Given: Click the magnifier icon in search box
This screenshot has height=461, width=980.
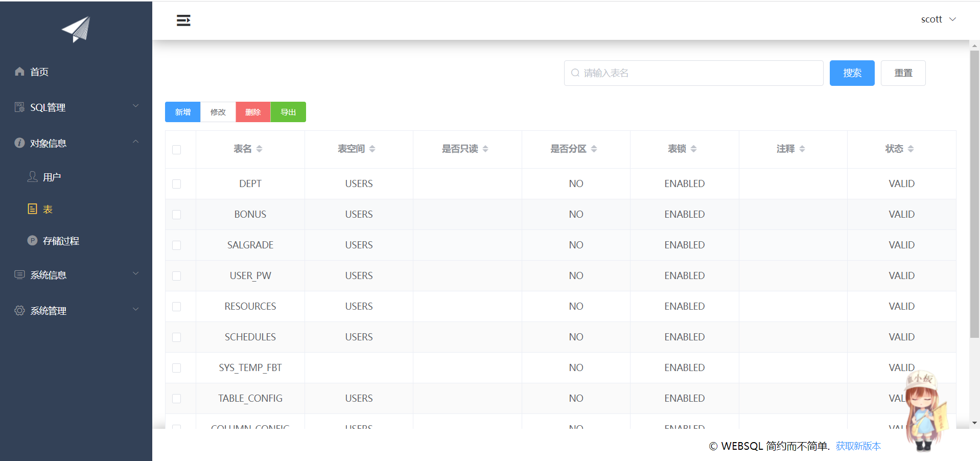Looking at the screenshot, I should click(x=575, y=73).
